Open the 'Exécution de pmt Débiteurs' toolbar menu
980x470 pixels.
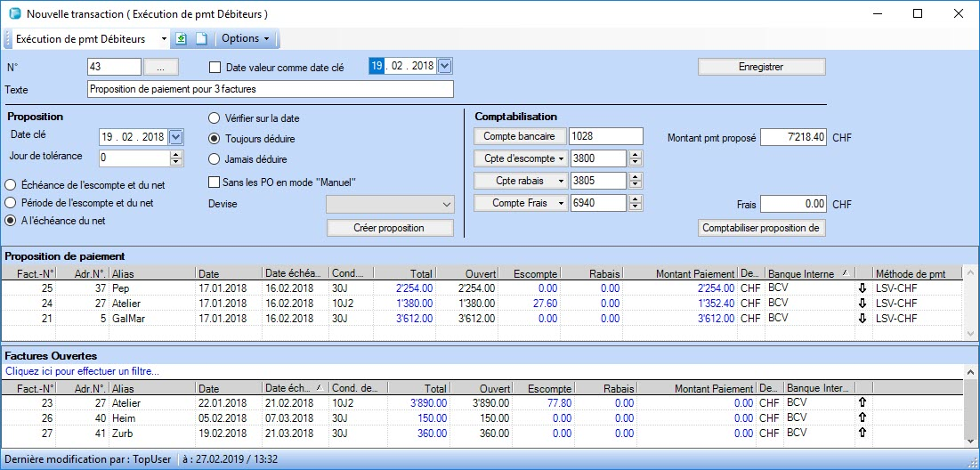(x=164, y=39)
